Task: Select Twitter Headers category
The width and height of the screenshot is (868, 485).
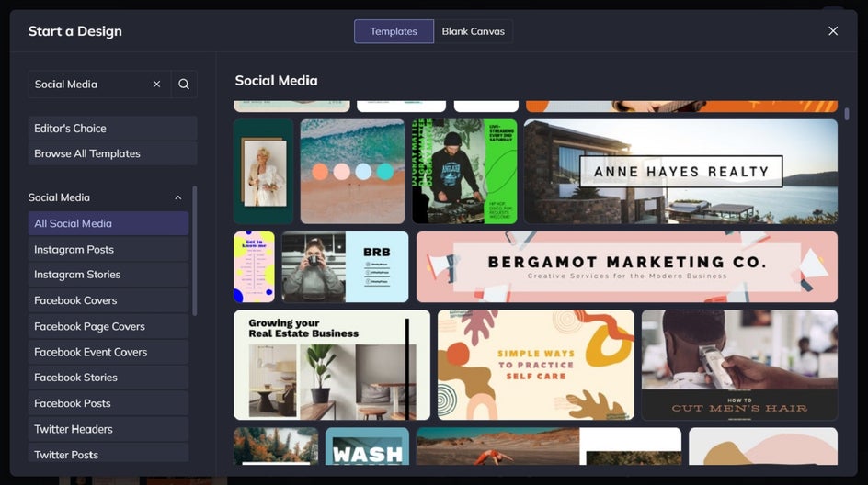Action: point(108,429)
